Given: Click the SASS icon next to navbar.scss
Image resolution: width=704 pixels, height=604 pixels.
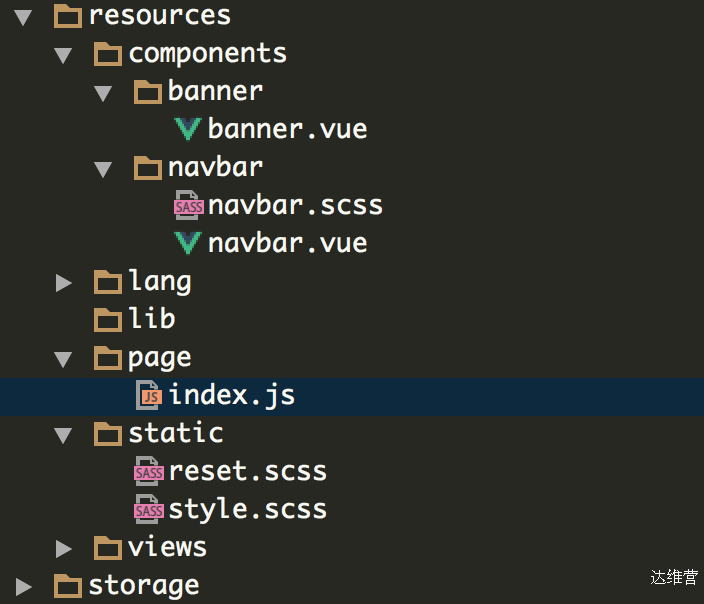Looking at the screenshot, I should click(x=189, y=205).
